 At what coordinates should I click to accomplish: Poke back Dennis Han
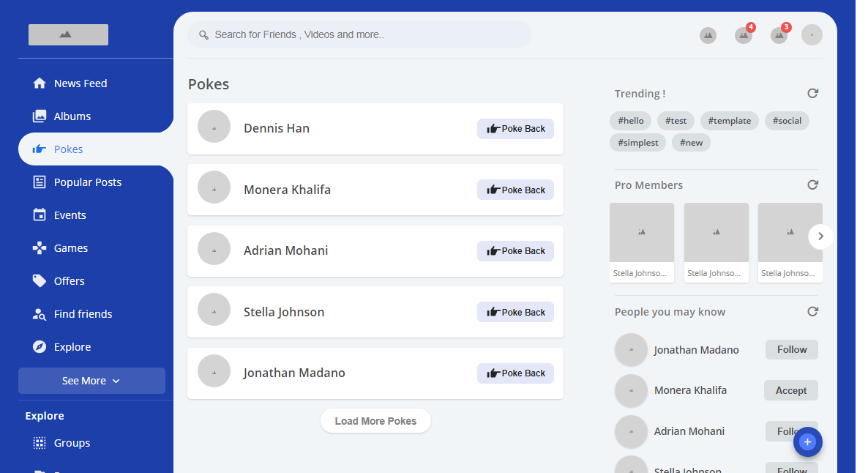pos(515,129)
